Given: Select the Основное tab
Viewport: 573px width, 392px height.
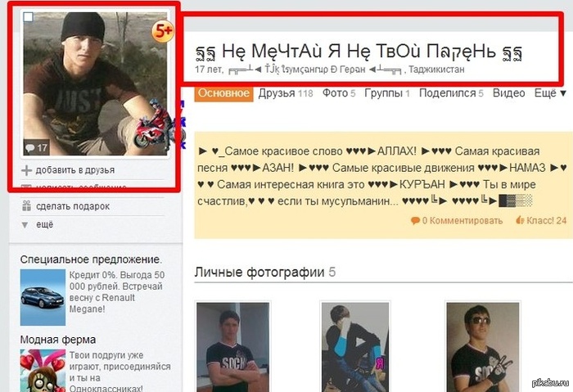Looking at the screenshot, I should coord(223,93).
